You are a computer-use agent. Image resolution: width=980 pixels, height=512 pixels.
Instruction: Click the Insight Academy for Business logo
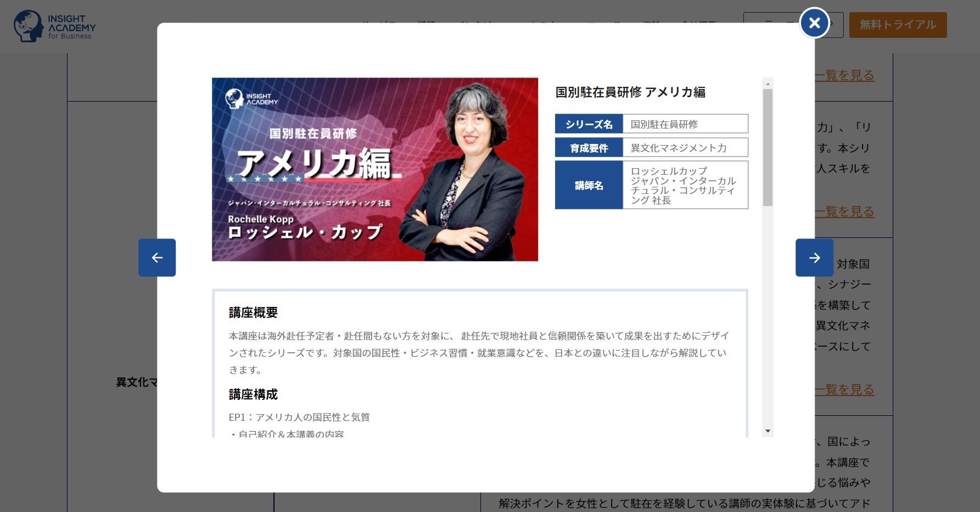coord(55,26)
